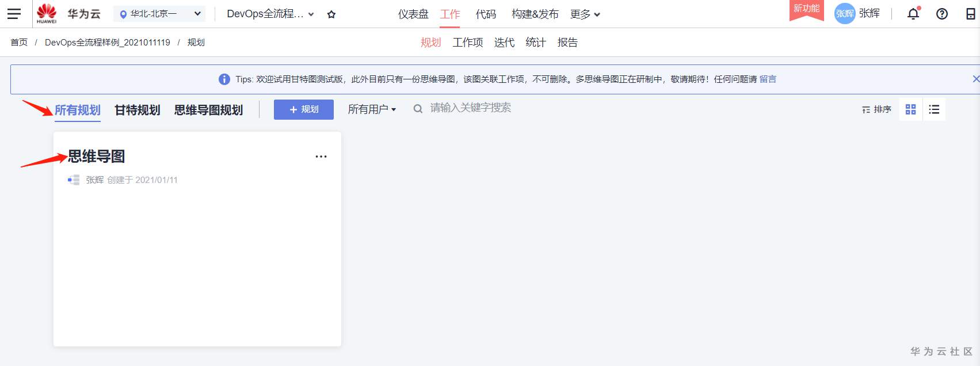980x366 pixels.
Task: Click the search magnifier icon
Action: coord(418,109)
